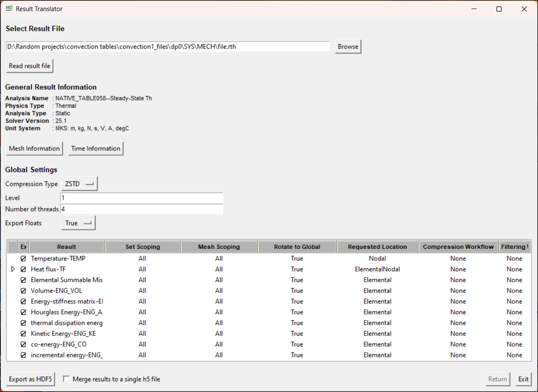Click Export as HDF5

pyautogui.click(x=30, y=379)
